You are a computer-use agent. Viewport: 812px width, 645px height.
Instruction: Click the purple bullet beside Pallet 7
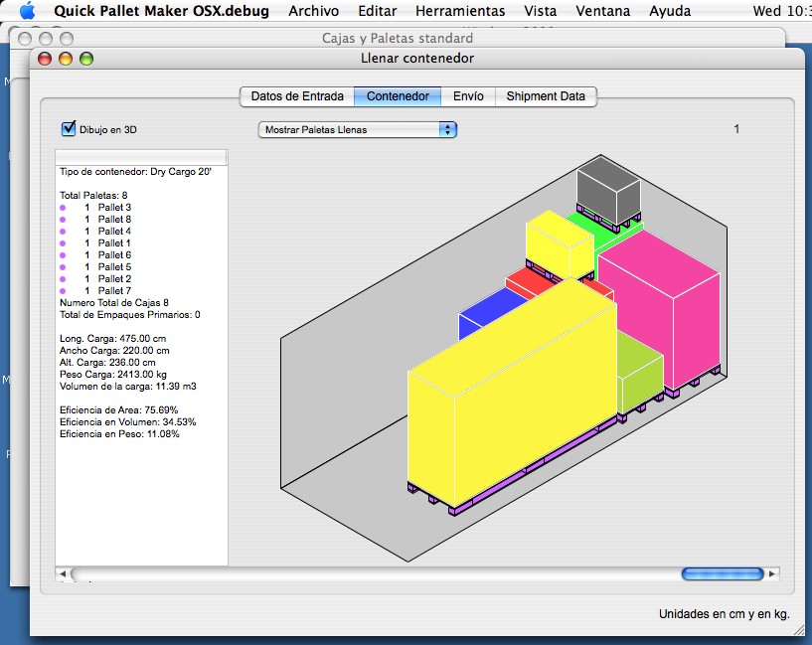click(63, 291)
